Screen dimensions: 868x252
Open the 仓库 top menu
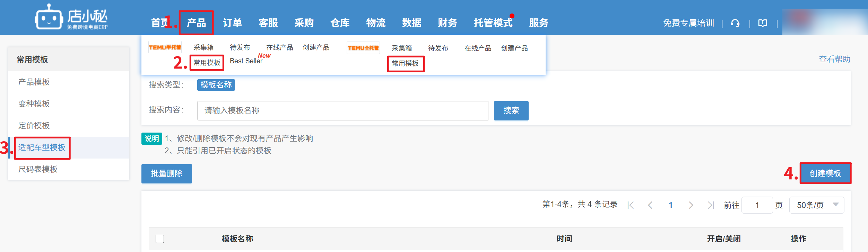[x=340, y=23]
